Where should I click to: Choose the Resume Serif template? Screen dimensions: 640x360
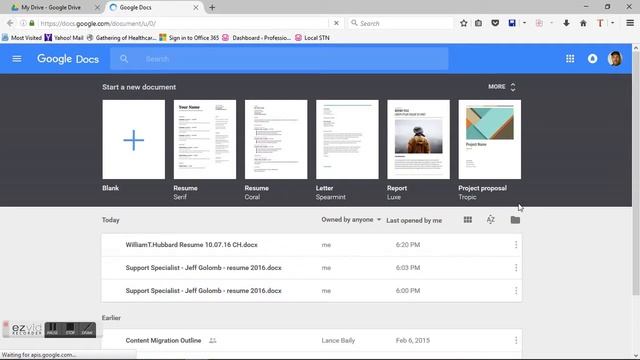click(x=205, y=140)
